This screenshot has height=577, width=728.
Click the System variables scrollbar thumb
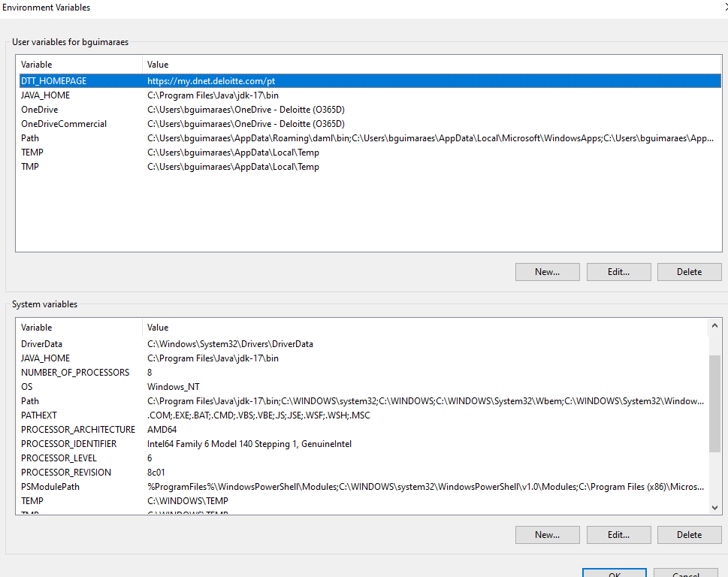(714, 403)
